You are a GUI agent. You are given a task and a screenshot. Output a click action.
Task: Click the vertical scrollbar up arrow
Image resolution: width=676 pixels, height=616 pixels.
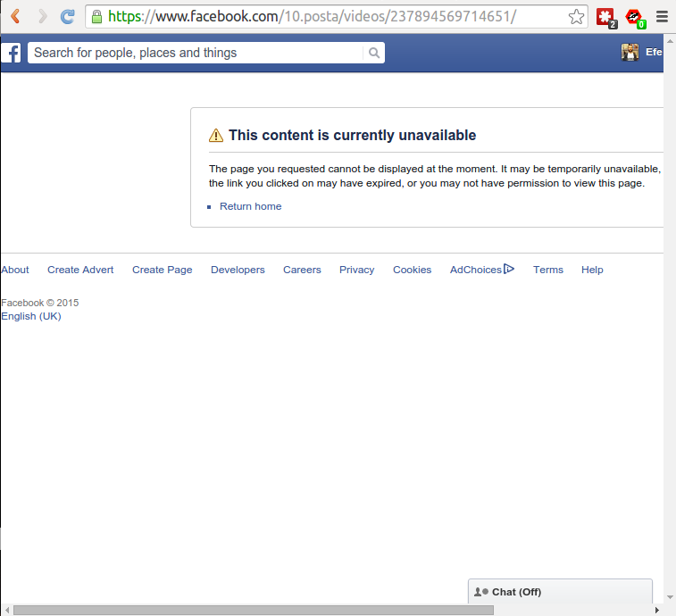(x=670, y=41)
